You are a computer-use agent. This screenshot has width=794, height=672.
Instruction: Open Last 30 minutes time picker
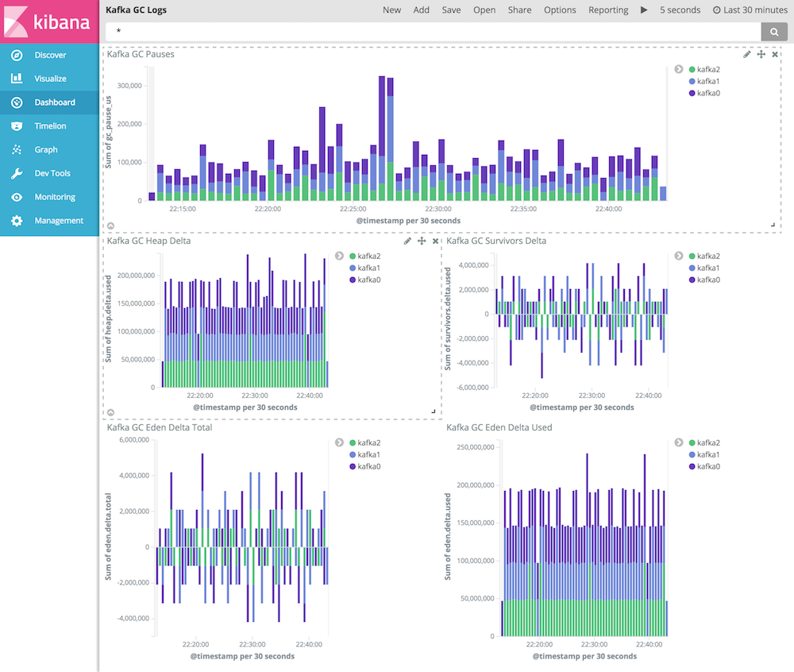click(x=750, y=10)
